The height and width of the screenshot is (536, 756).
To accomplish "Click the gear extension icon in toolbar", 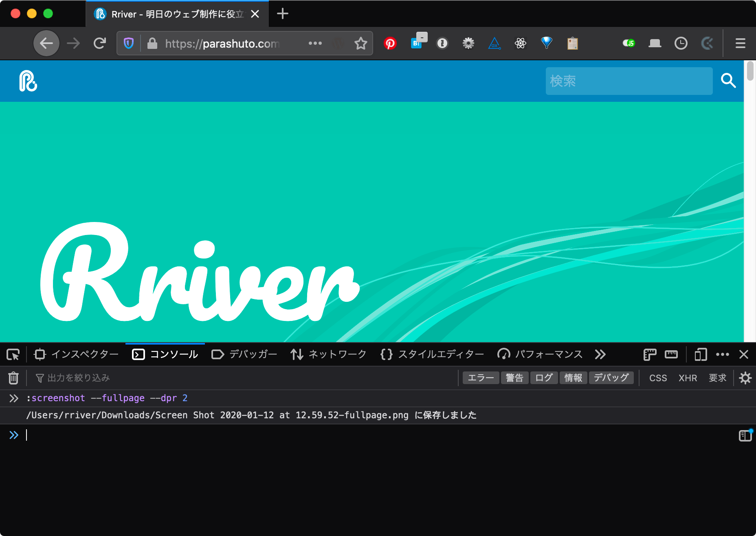I will 468,43.
